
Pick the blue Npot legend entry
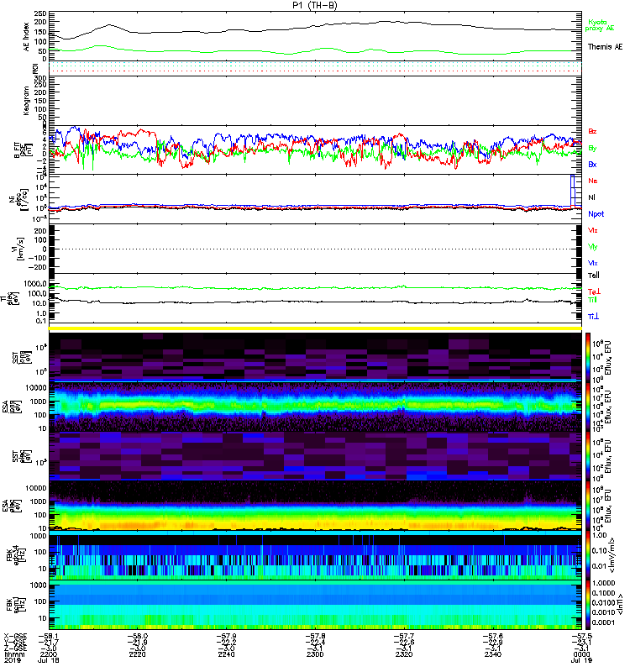point(596,214)
